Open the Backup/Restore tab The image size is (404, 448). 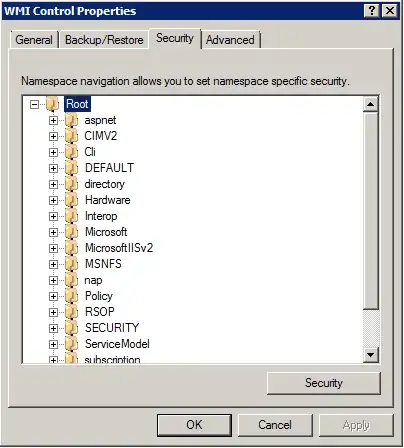(x=104, y=40)
